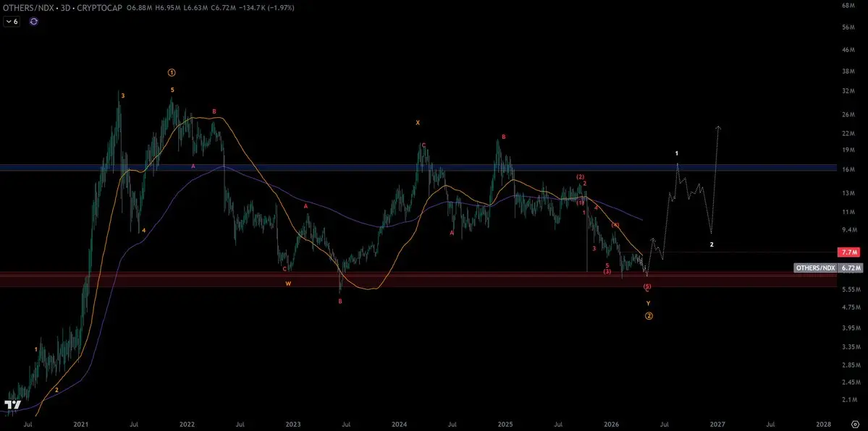Click the 4.75M price axis label

pyautogui.click(x=850, y=307)
